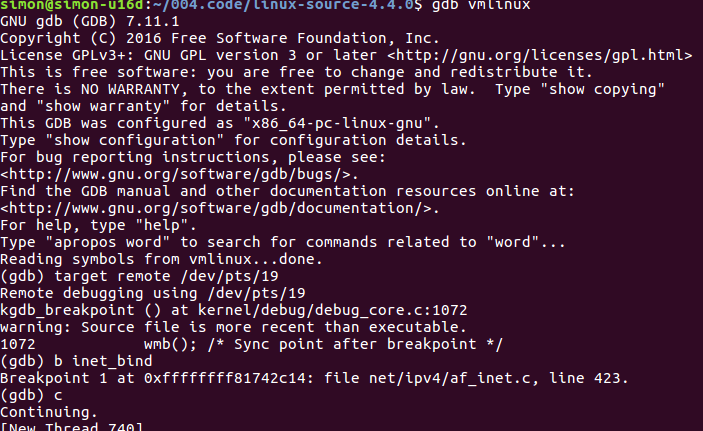Image resolution: width=703 pixels, height=431 pixels.
Task: Click the 'net/ipv4/af_inet.c' file path
Action: pos(449,379)
